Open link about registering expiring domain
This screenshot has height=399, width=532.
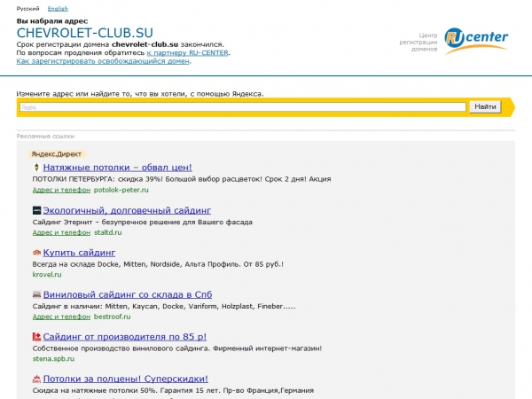(103, 61)
